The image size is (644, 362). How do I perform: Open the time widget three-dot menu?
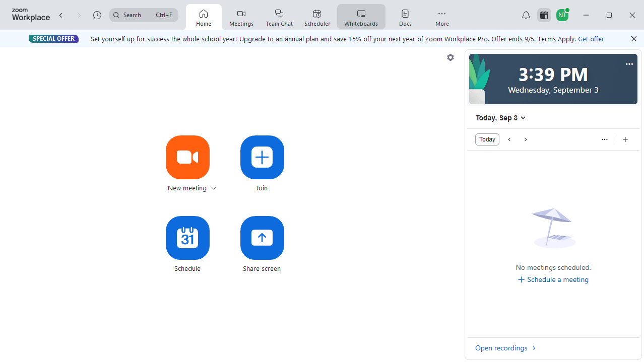[x=629, y=64]
